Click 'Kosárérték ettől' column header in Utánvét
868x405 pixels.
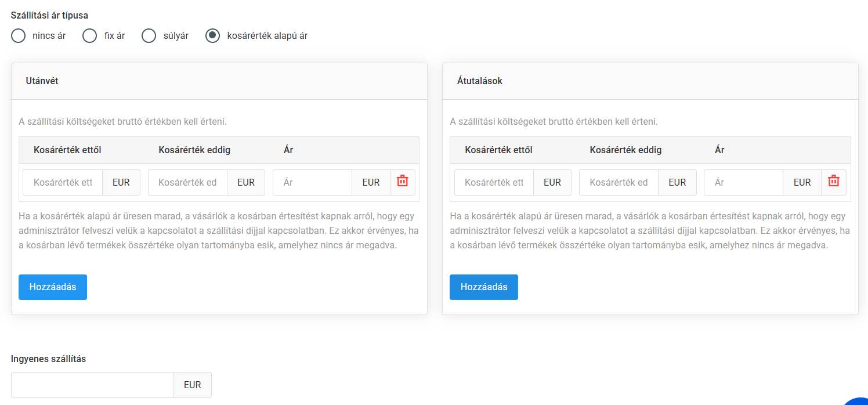click(x=67, y=150)
